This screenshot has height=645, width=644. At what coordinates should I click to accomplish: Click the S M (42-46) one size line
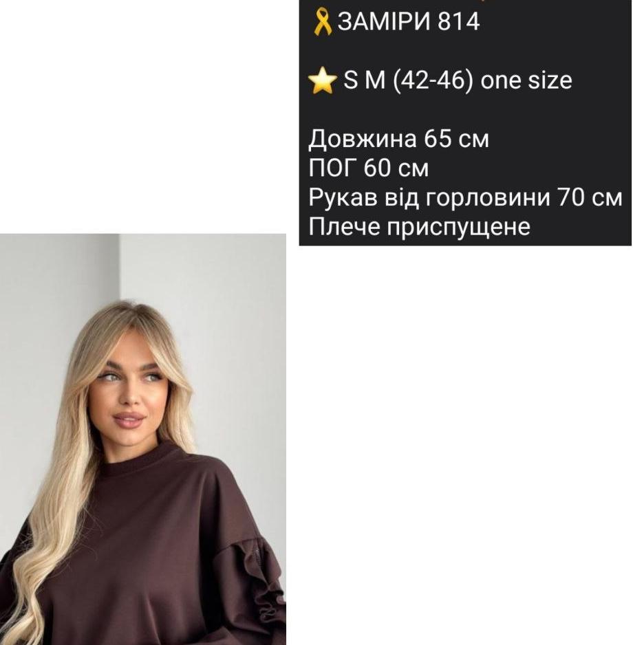[457, 80]
